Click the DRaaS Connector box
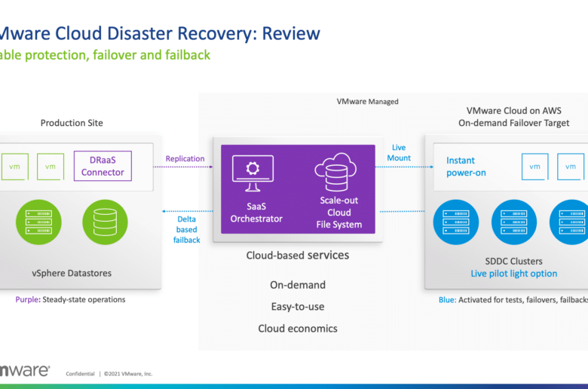This screenshot has width=588, height=389. [103, 166]
